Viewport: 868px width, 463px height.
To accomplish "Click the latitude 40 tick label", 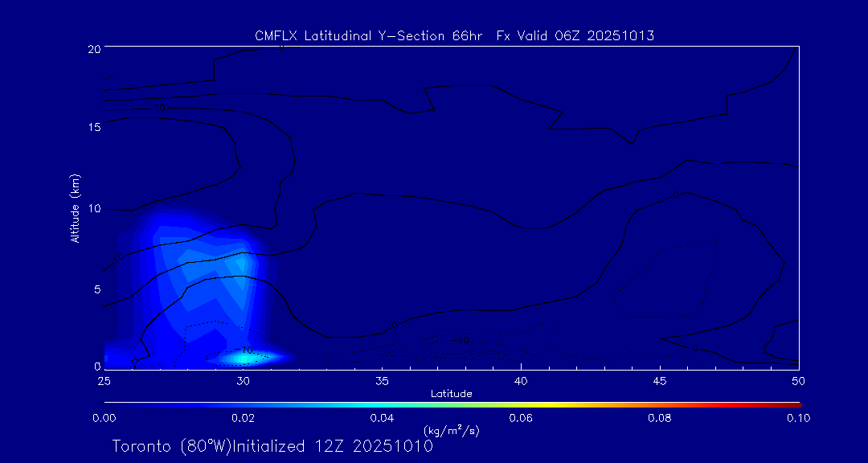I will pyautogui.click(x=521, y=379).
